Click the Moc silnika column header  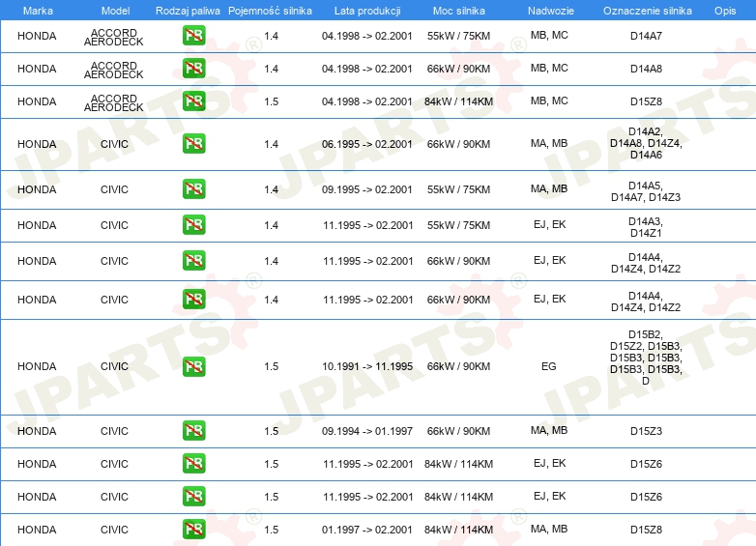[458, 11]
